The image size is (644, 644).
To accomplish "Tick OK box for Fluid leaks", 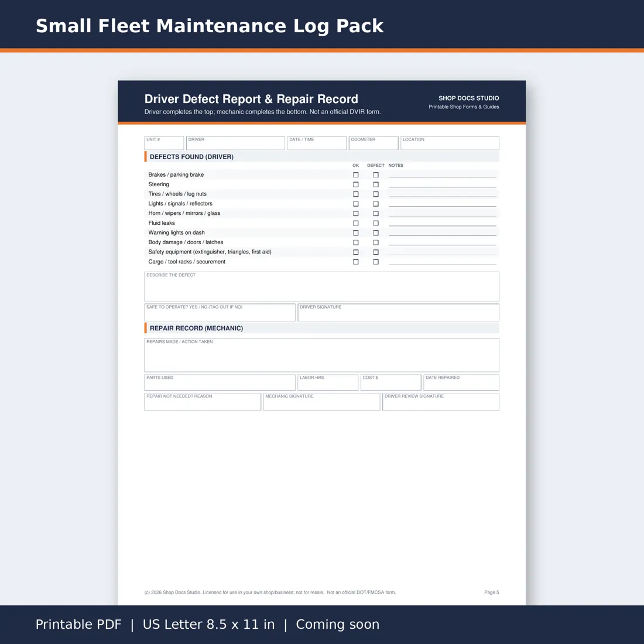I will [x=356, y=223].
